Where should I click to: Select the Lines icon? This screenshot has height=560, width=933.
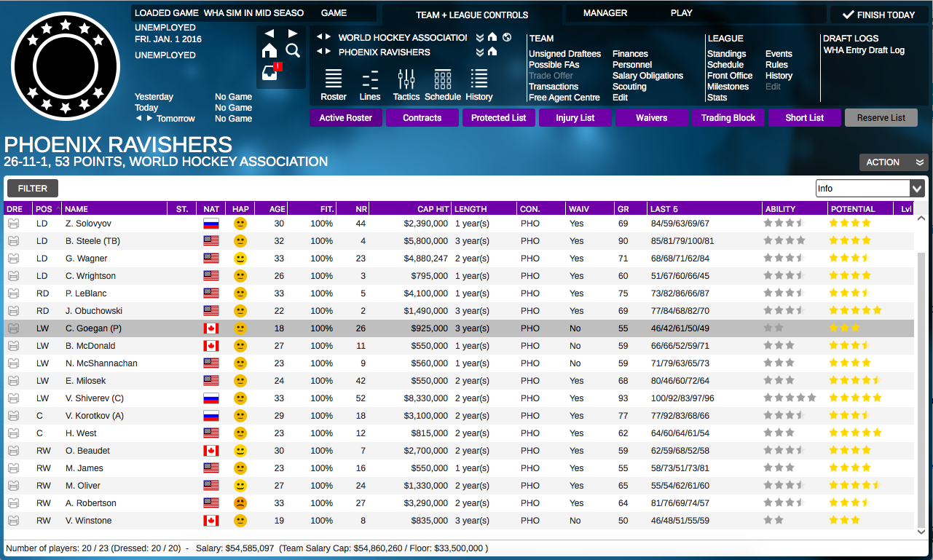370,80
